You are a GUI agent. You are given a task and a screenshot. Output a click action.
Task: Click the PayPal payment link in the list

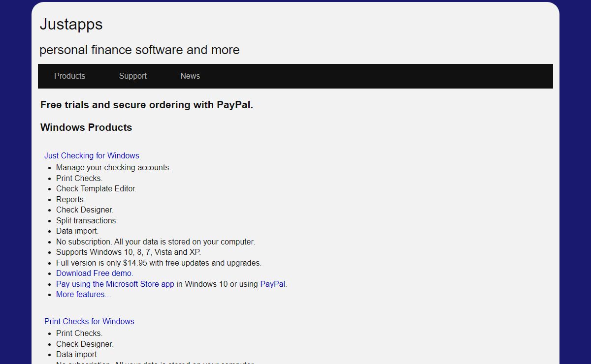272,284
